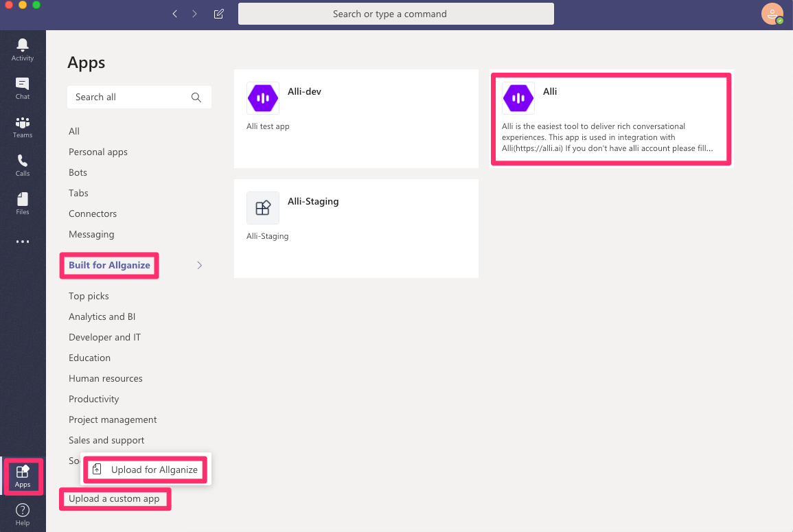
Task: Click the Alli-dev purple hexagon icon
Action: click(x=263, y=98)
